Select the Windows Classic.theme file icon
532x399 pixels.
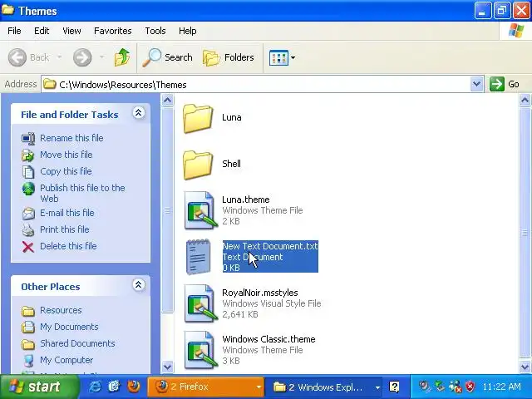pos(200,350)
